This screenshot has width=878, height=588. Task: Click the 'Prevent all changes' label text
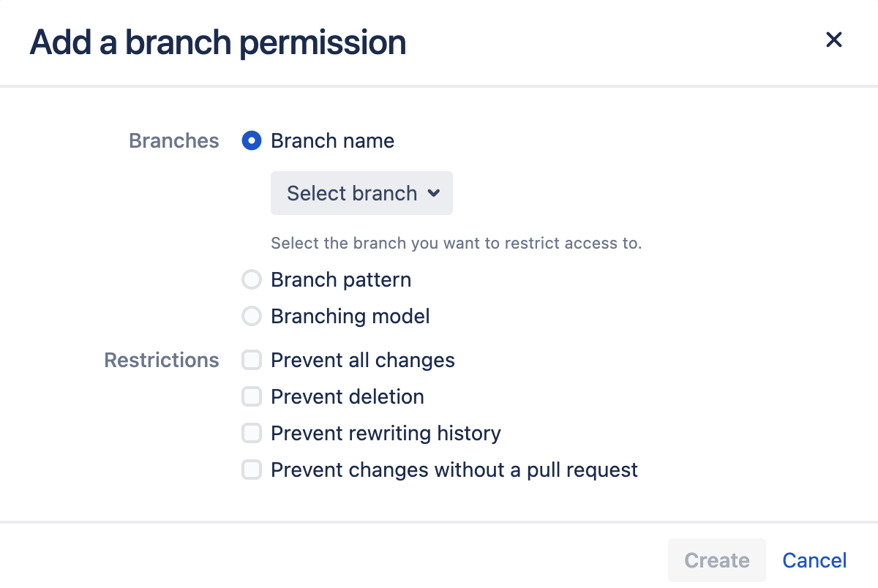click(363, 360)
